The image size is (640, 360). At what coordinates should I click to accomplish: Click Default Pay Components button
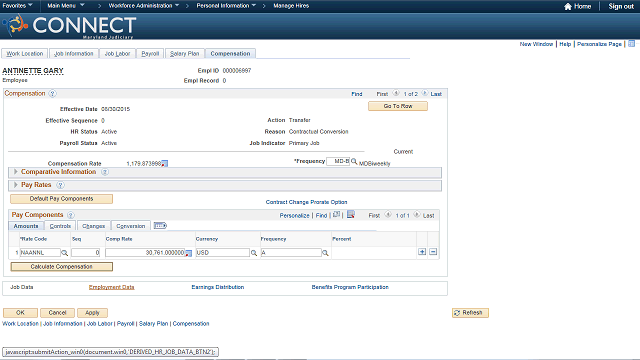[x=61, y=199]
